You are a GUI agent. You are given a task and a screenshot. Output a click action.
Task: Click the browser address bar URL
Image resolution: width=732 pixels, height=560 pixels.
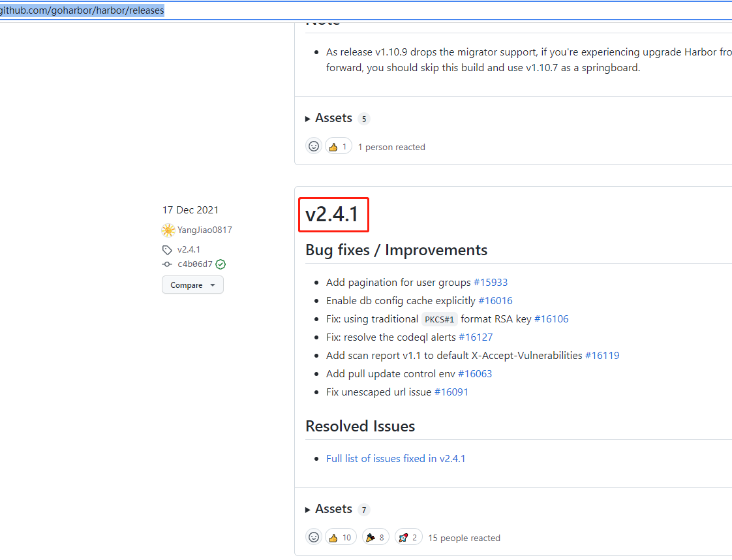coord(82,10)
